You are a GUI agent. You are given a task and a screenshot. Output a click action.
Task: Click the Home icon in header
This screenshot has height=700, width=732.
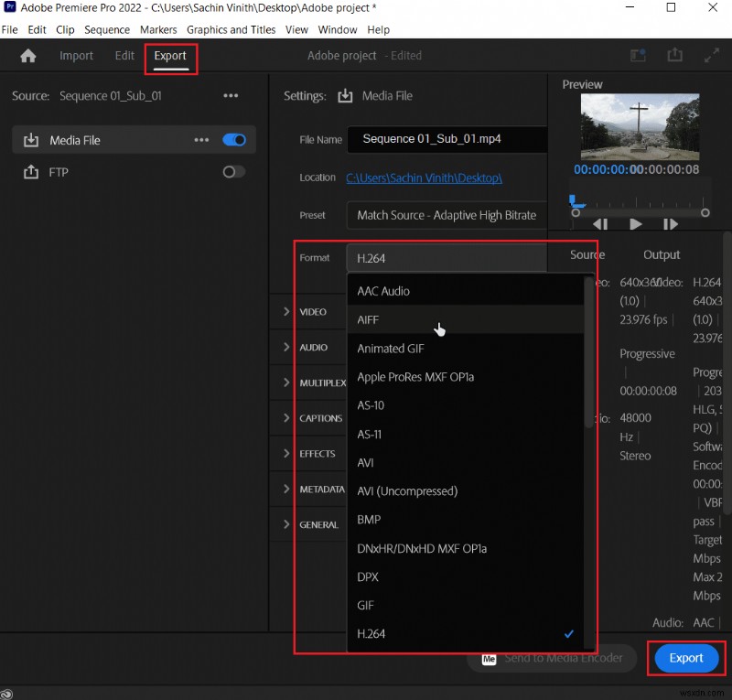pos(28,56)
